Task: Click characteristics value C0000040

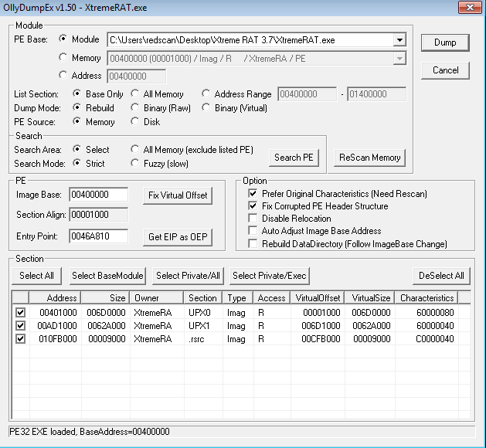Action: [435, 339]
